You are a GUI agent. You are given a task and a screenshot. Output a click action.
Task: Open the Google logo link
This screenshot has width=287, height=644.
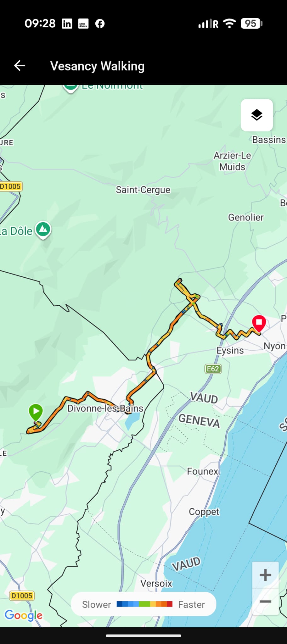click(x=24, y=615)
